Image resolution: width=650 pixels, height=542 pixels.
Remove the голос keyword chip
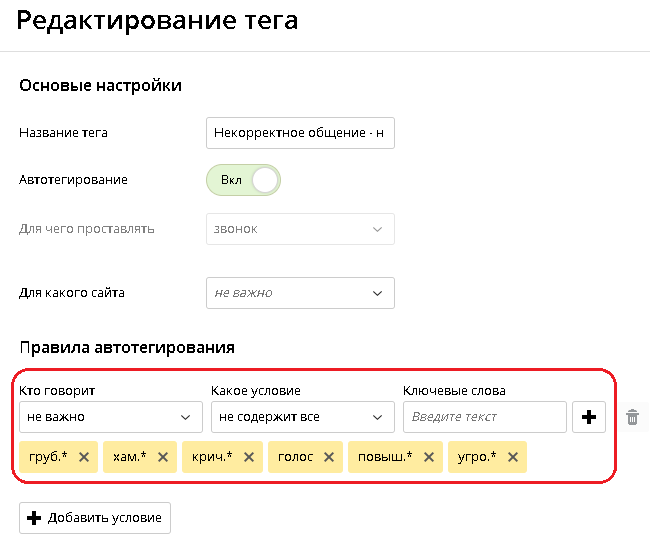[x=329, y=457]
